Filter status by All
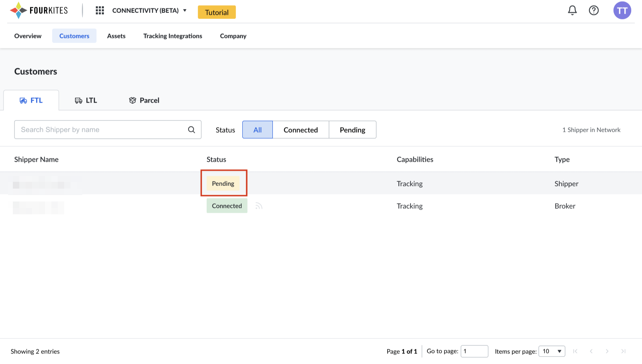This screenshot has height=364, width=642. coord(257,130)
